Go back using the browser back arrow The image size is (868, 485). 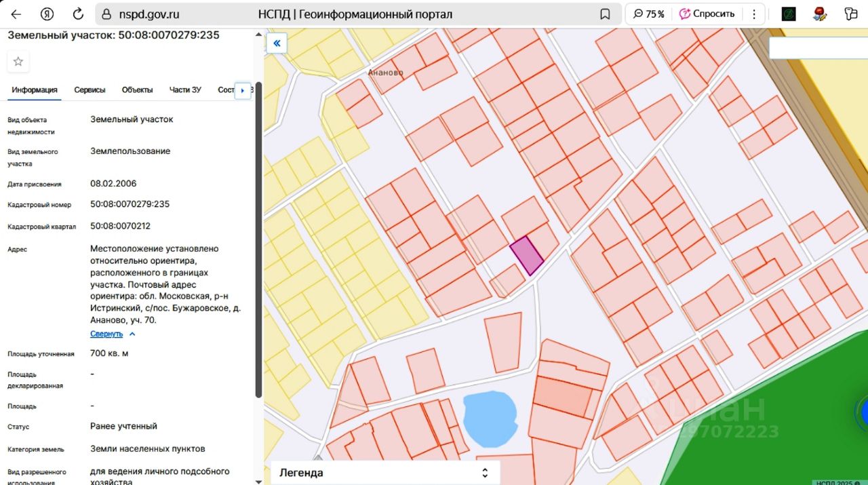tap(16, 14)
